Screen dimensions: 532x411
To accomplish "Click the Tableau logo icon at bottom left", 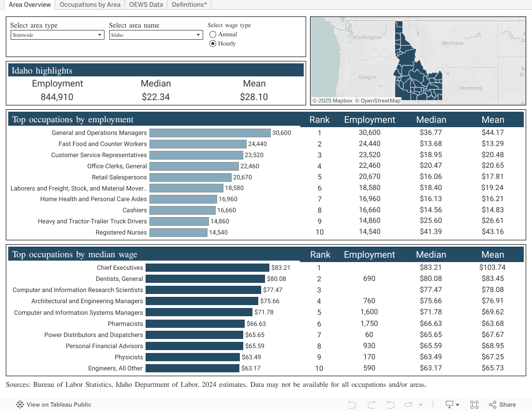I will tap(20, 405).
